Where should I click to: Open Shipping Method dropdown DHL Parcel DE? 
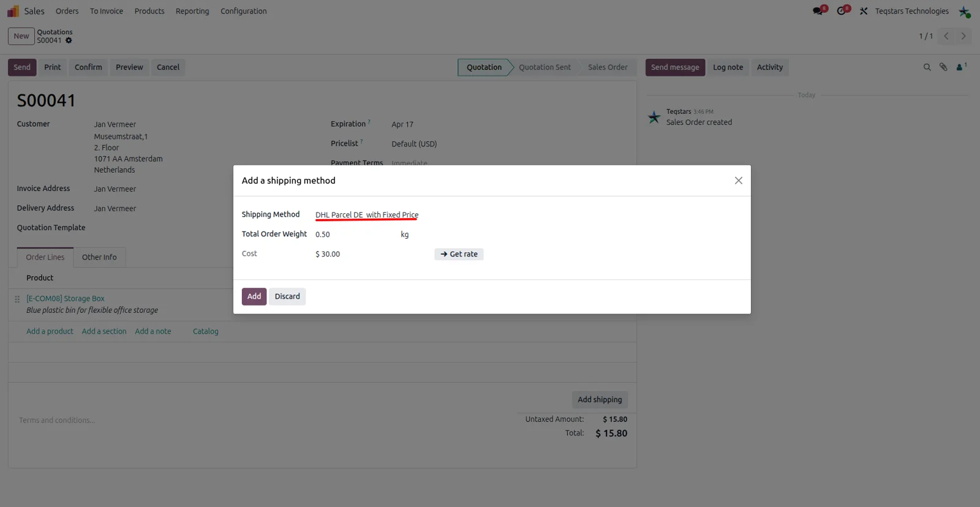(x=367, y=215)
